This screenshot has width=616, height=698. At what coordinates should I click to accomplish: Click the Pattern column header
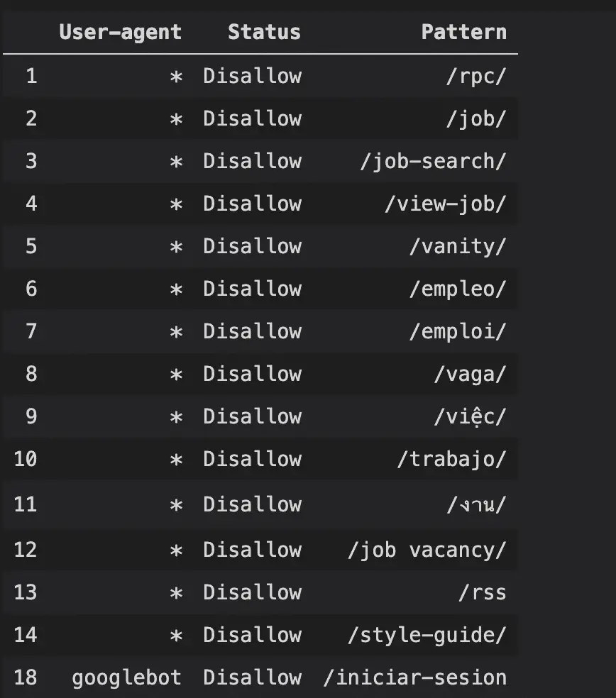[463, 32]
